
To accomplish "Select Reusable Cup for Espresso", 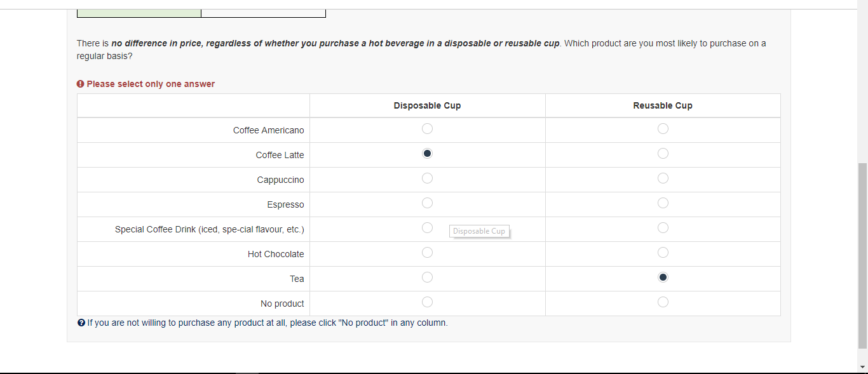I will point(663,203).
